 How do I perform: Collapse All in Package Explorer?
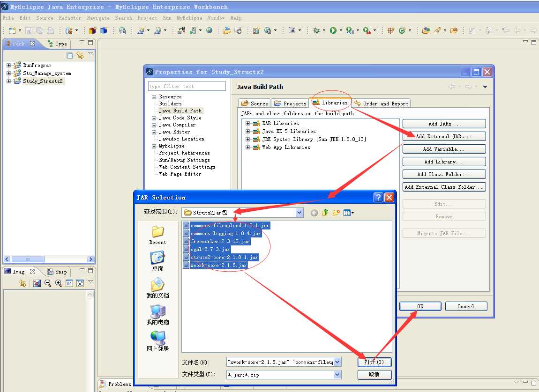point(69,55)
